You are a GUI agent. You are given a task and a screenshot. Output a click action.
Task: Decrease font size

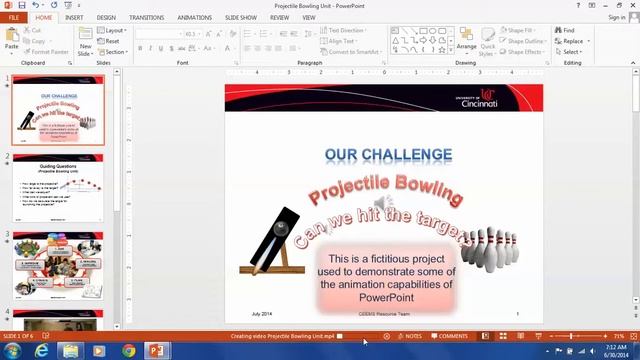pyautogui.click(x=219, y=34)
